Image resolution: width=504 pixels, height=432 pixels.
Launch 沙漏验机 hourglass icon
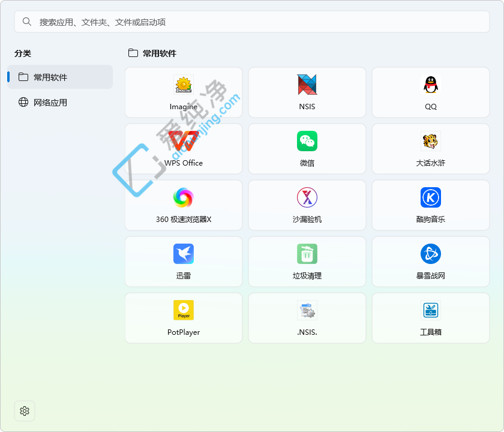[x=307, y=197]
